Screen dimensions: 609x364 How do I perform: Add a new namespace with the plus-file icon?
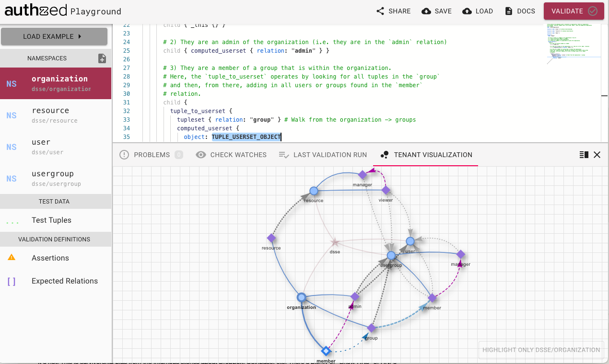pos(102,58)
